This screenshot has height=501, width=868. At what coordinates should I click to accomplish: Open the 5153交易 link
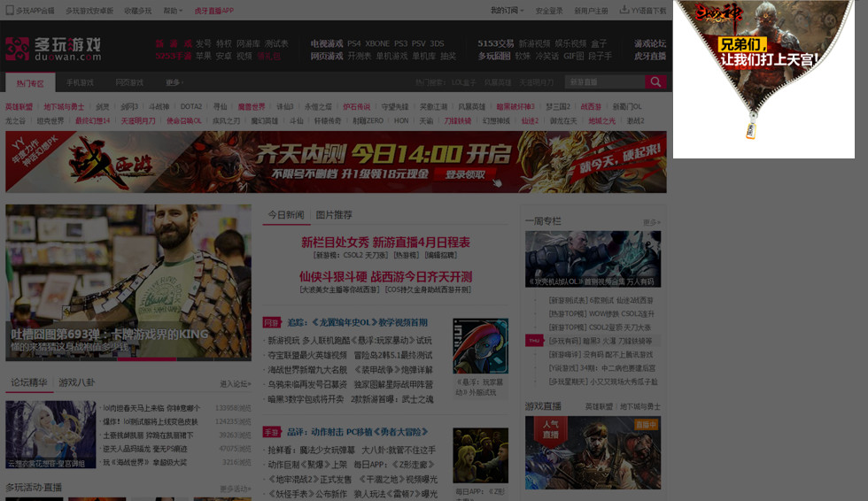point(495,43)
